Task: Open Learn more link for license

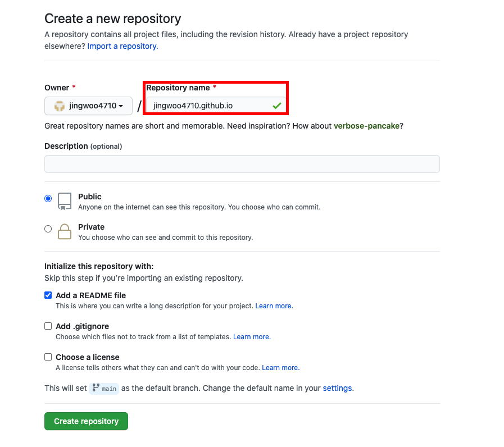Action: [x=280, y=368]
